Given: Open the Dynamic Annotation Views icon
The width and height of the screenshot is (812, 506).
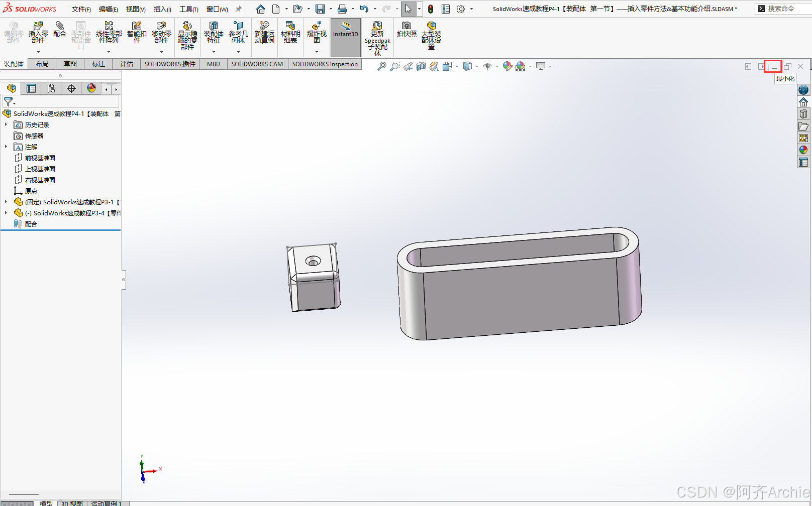Looking at the screenshot, I should coord(434,66).
